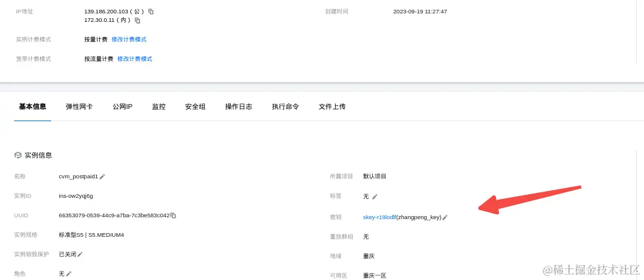
Task: Switch to the 文件上传 tab
Action: [332, 107]
